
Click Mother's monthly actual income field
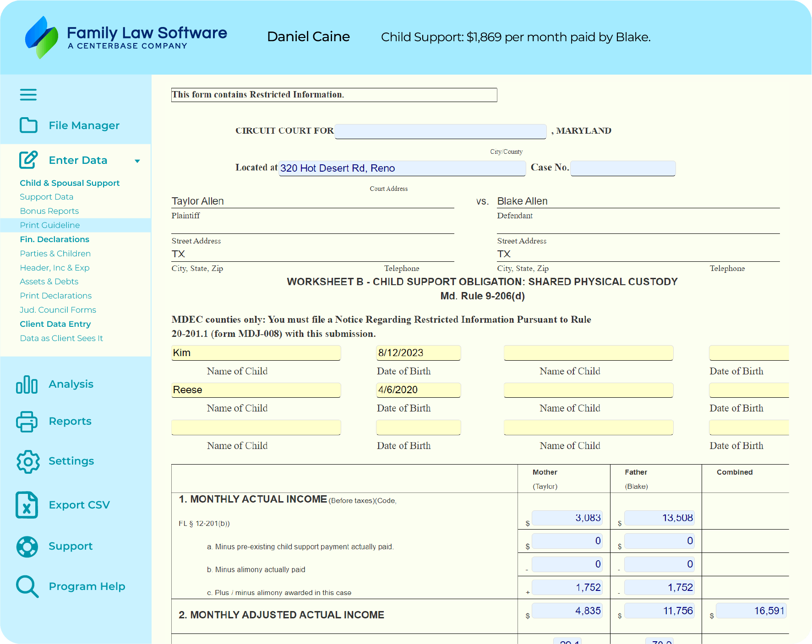point(567,518)
